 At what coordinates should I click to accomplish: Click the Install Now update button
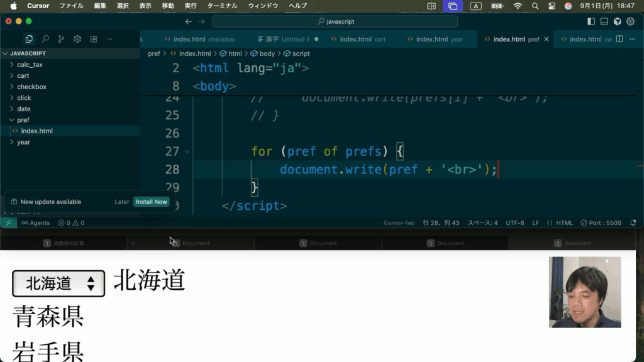(152, 202)
